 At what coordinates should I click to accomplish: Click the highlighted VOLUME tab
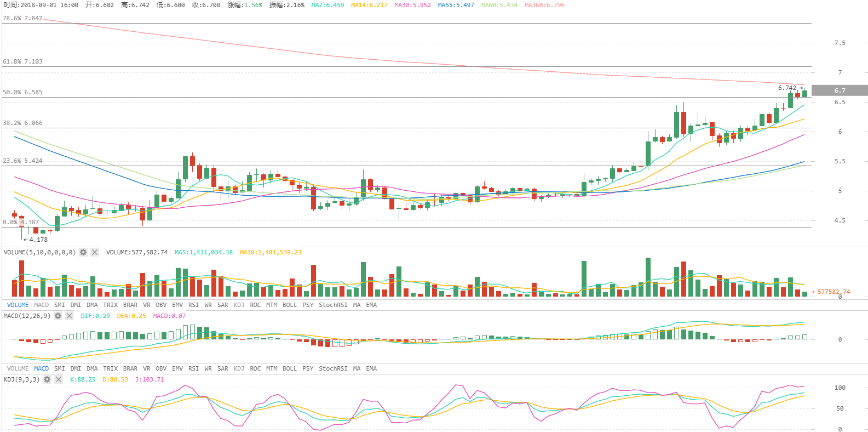pos(18,305)
